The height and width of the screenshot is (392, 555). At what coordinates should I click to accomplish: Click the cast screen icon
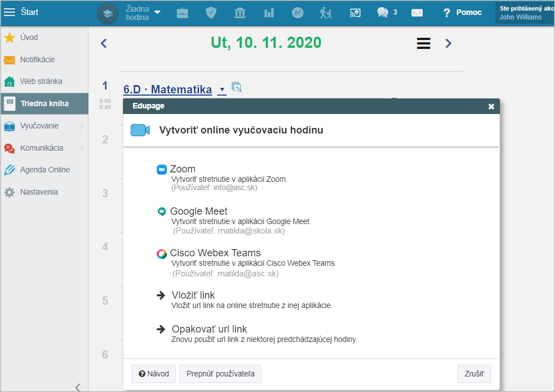(x=355, y=13)
